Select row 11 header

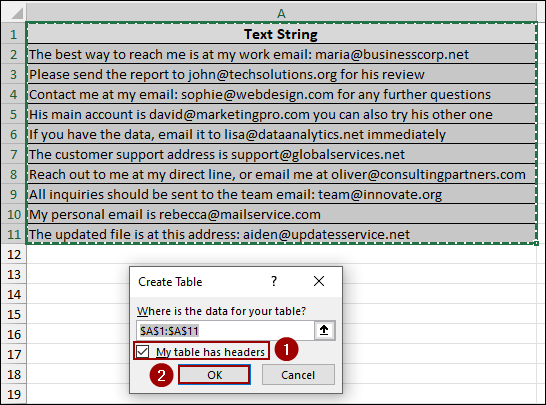click(x=14, y=234)
